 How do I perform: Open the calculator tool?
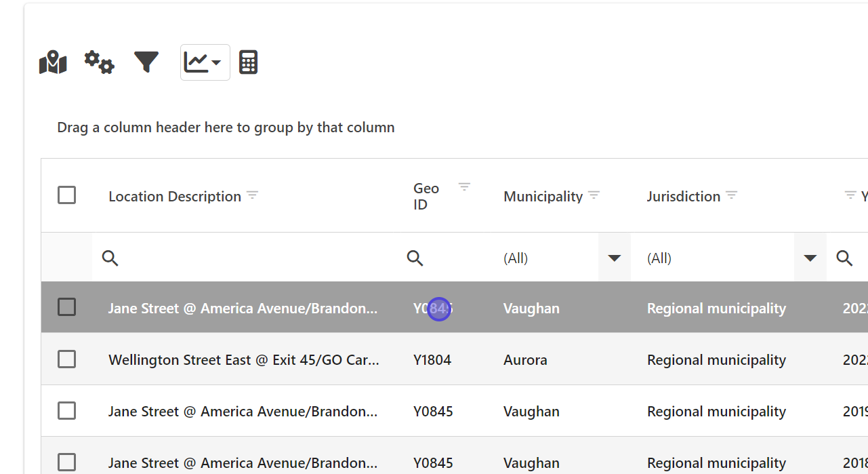point(248,62)
